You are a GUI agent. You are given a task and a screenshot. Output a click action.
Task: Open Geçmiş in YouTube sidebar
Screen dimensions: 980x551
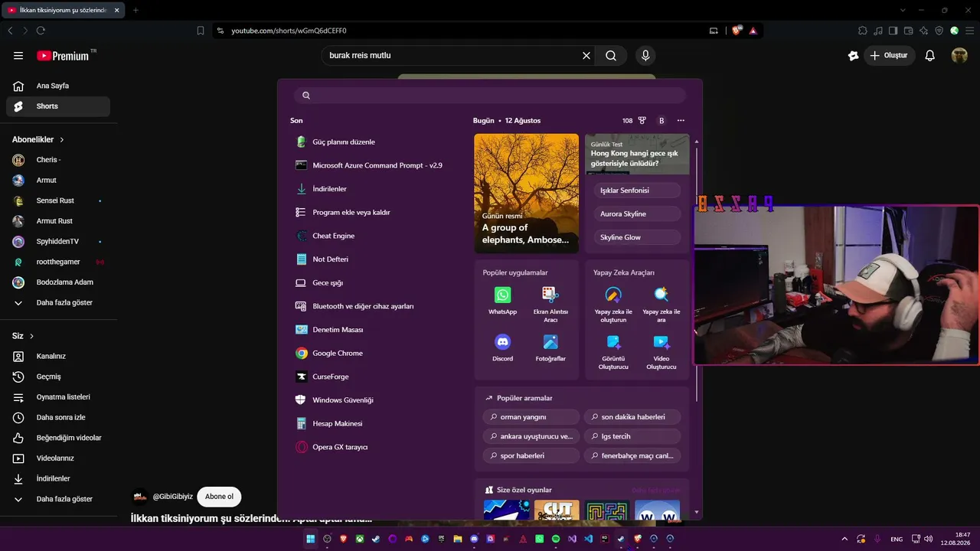(x=57, y=377)
